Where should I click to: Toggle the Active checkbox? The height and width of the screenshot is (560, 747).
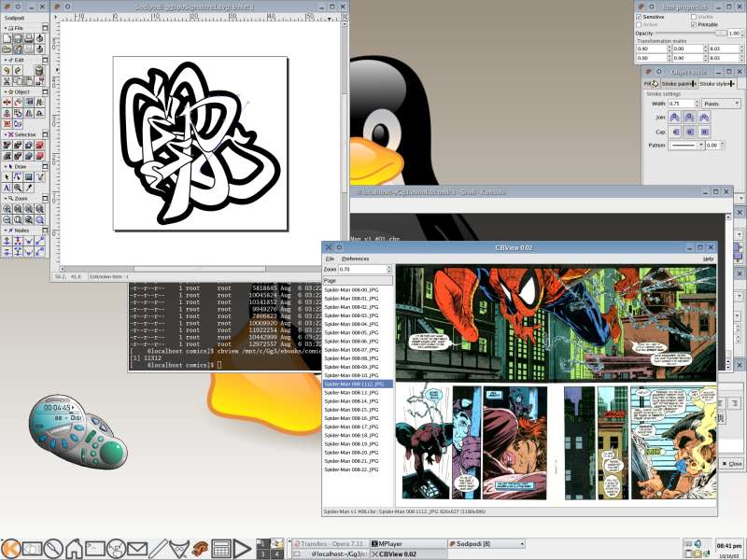[x=639, y=25]
